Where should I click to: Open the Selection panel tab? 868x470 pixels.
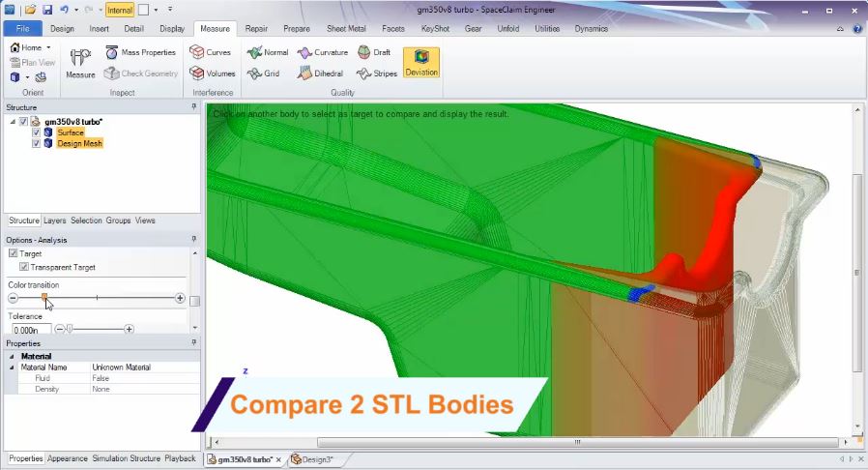pyautogui.click(x=86, y=220)
